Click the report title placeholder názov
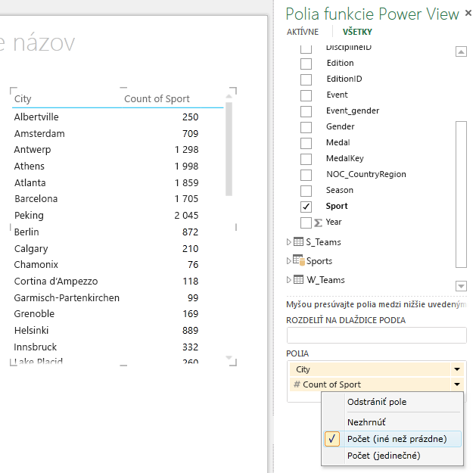Screen dimensions: 476x473 44,43
